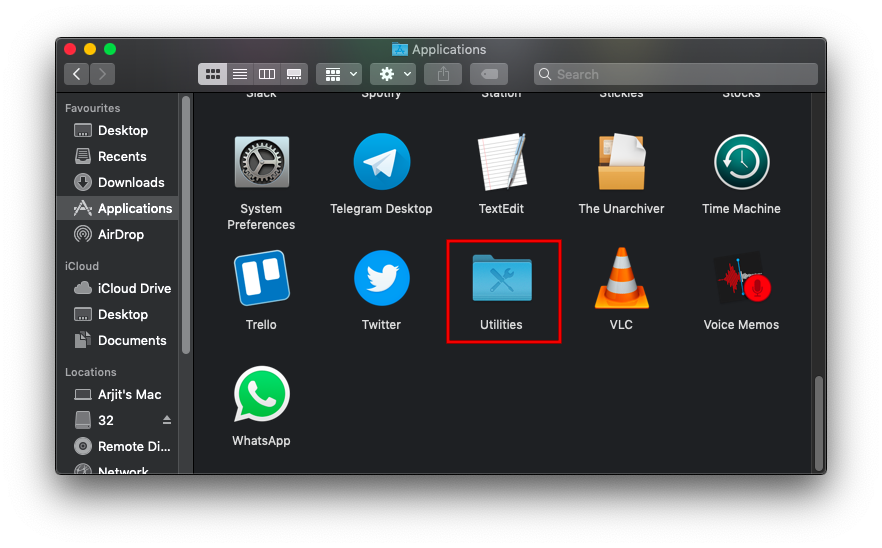Open Remote Disc in the sidebar
Image resolution: width=882 pixels, height=548 pixels.
tap(117, 446)
